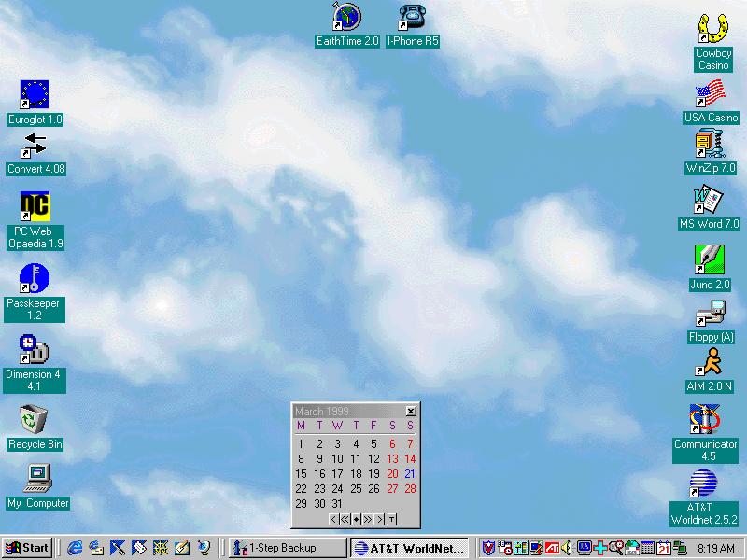Click the MS Word 7.0 icon
747x560 pixels.
pos(710,201)
